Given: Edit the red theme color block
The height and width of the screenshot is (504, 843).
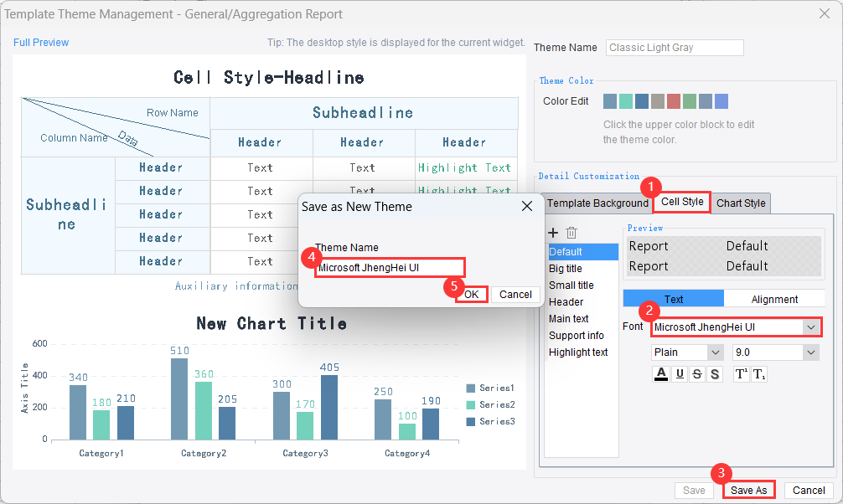Looking at the screenshot, I should click(x=674, y=101).
